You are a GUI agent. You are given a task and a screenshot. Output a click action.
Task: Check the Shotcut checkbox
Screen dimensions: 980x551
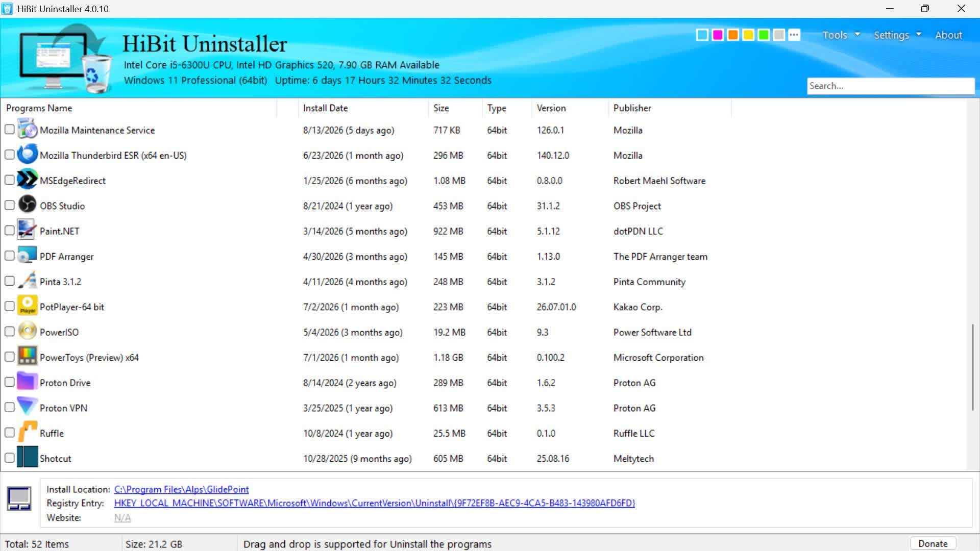10,458
